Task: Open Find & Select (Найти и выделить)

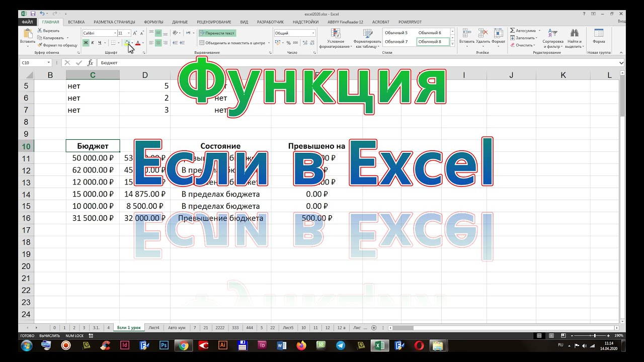Action: (x=574, y=39)
